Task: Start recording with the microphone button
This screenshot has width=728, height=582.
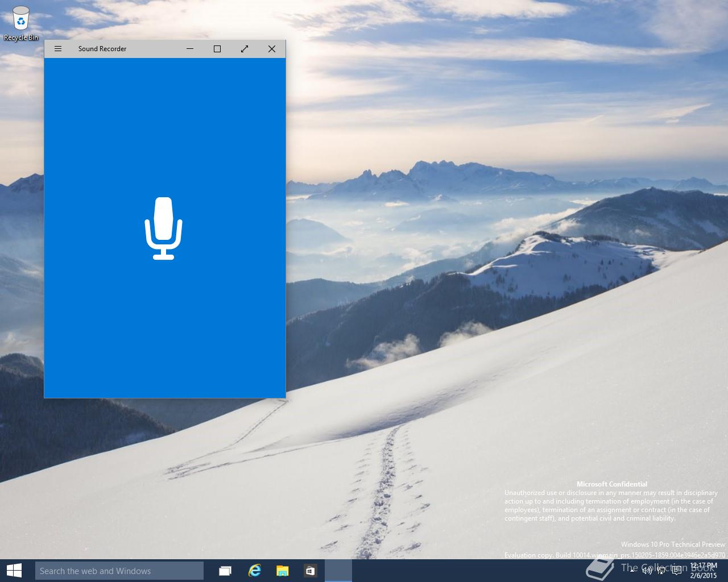Action: [x=164, y=228]
